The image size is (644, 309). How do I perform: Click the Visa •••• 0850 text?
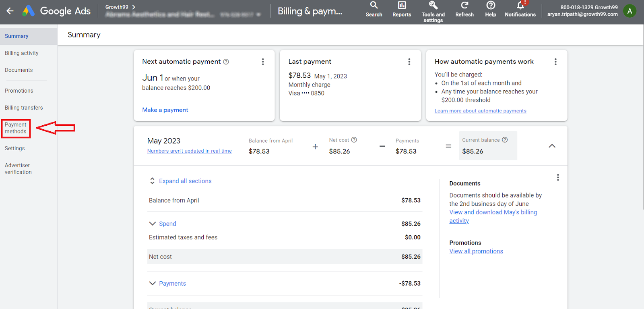pos(306,93)
